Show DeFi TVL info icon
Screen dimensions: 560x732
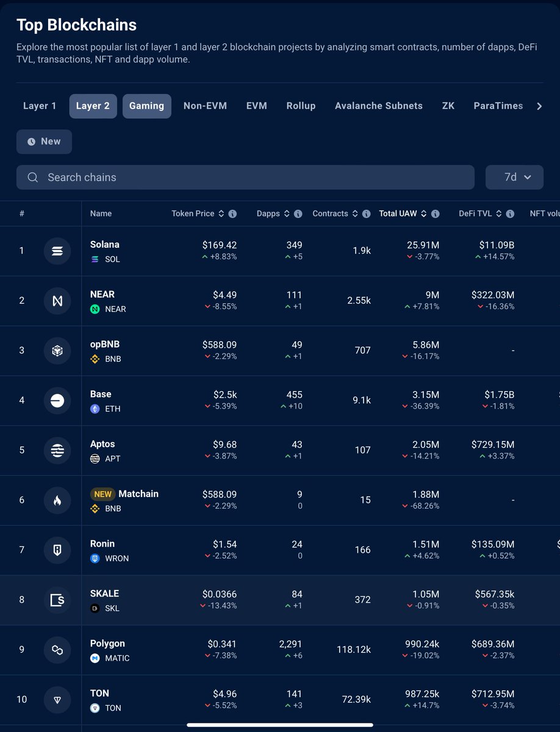pos(510,214)
